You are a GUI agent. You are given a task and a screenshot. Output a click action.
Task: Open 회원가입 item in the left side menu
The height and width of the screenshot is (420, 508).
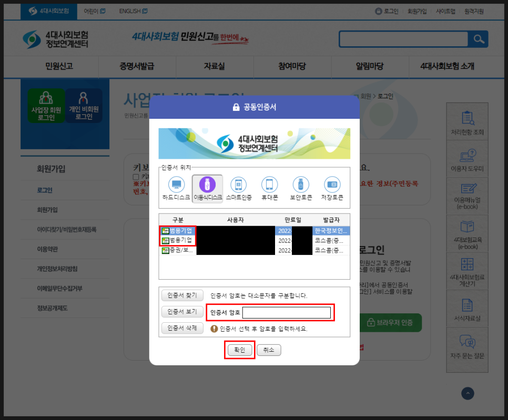(x=47, y=210)
